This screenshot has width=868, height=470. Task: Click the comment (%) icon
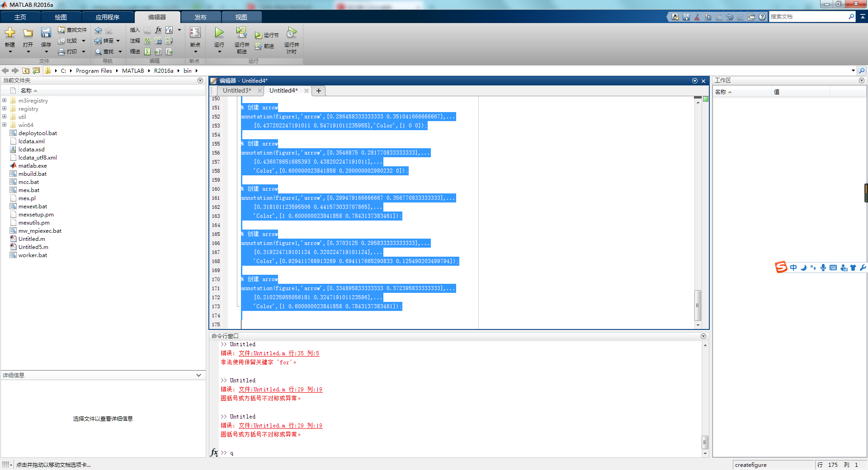point(147,41)
